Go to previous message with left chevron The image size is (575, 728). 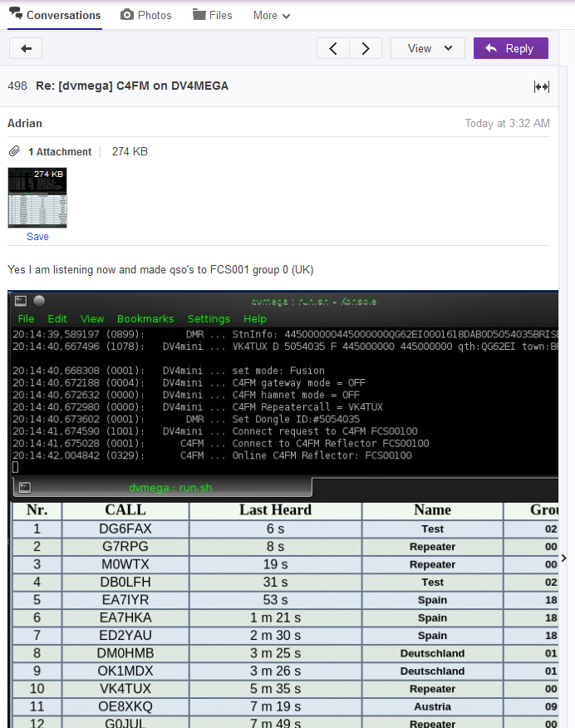pos(332,48)
